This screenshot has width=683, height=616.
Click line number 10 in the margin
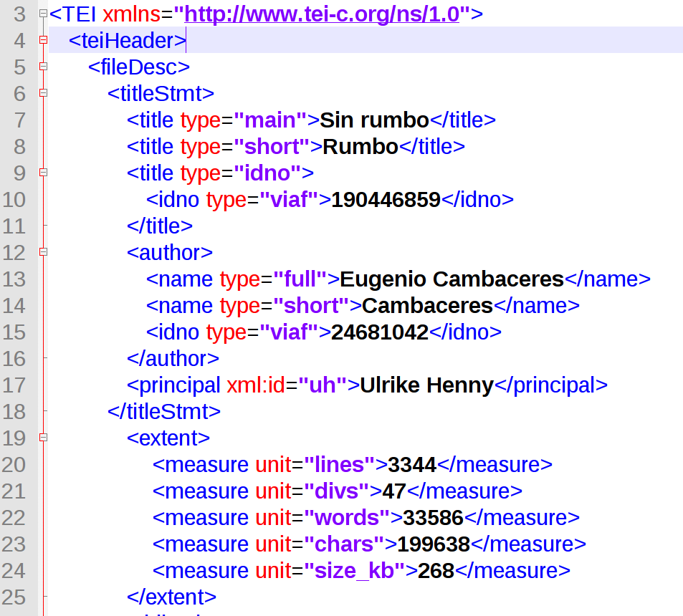[x=14, y=199]
